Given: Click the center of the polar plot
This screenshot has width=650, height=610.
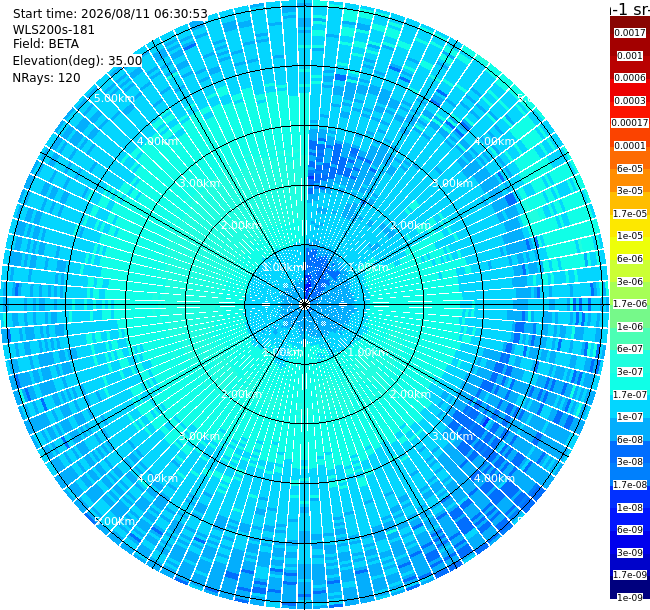Looking at the screenshot, I should 305,305.
